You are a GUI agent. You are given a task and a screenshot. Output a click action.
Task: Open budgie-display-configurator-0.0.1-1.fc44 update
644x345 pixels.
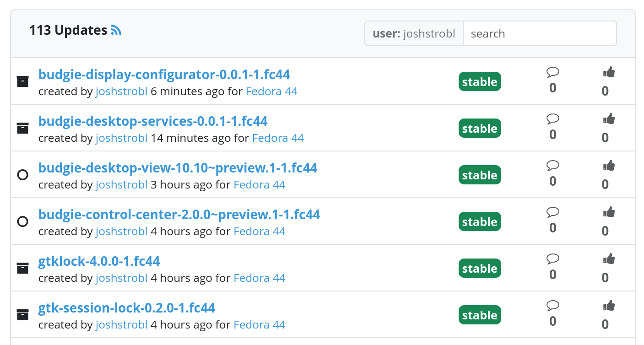pyautogui.click(x=164, y=74)
